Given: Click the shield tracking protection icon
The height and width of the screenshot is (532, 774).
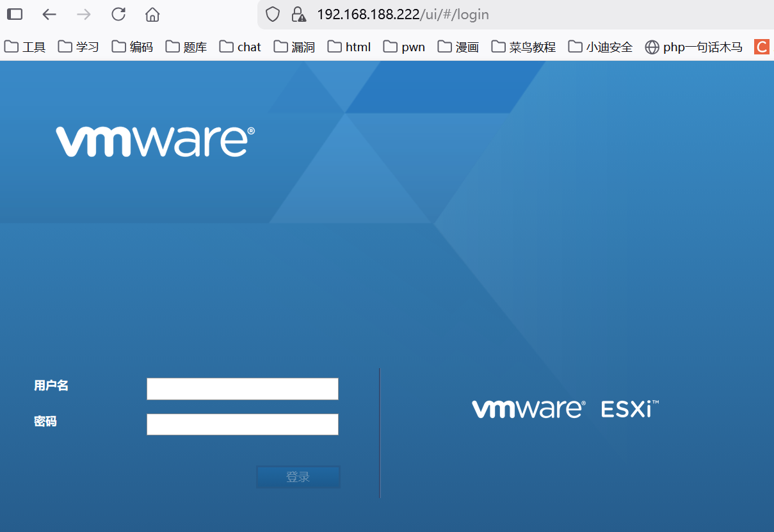Looking at the screenshot, I should coord(273,14).
